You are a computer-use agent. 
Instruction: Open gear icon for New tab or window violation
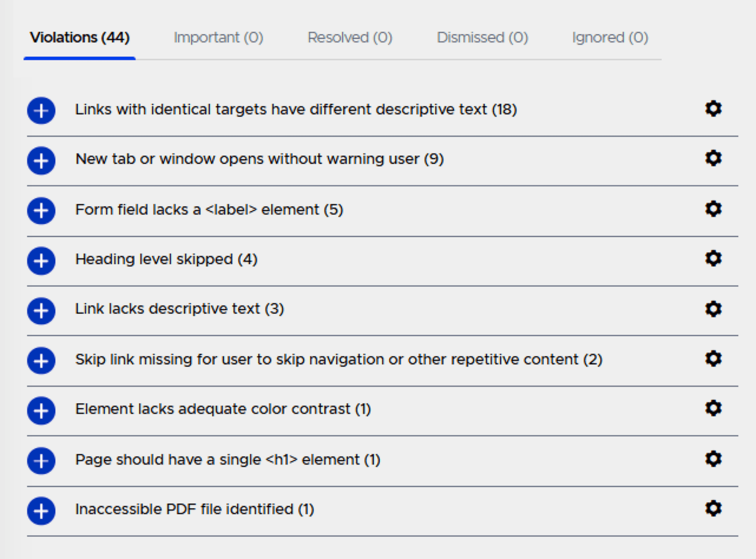(x=713, y=159)
